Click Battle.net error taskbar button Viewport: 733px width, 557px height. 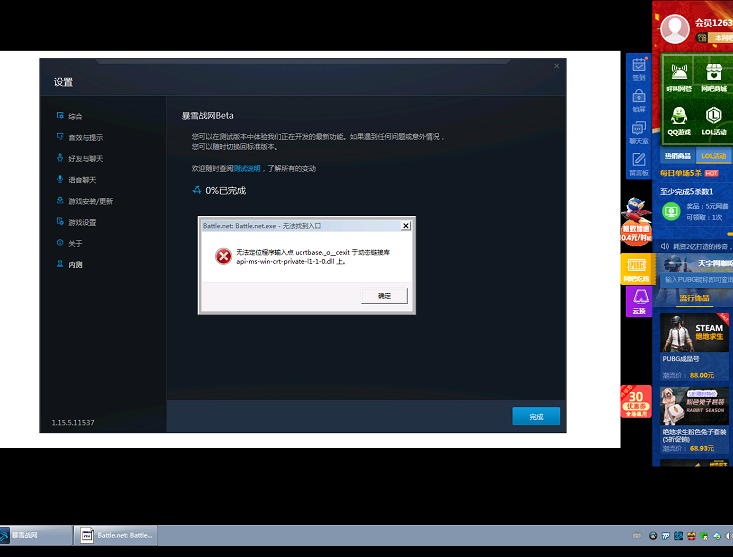point(116,535)
